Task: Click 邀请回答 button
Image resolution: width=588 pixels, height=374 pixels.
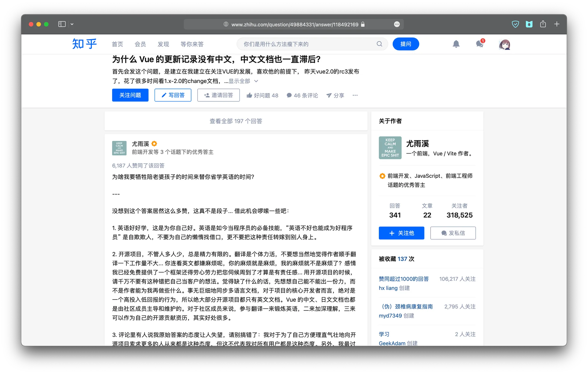Action: pyautogui.click(x=218, y=95)
